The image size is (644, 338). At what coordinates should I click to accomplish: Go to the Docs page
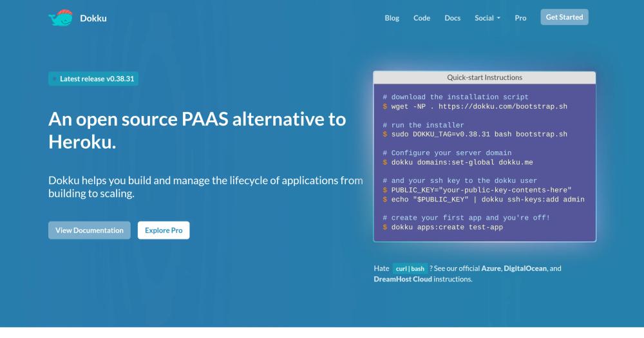tap(452, 18)
